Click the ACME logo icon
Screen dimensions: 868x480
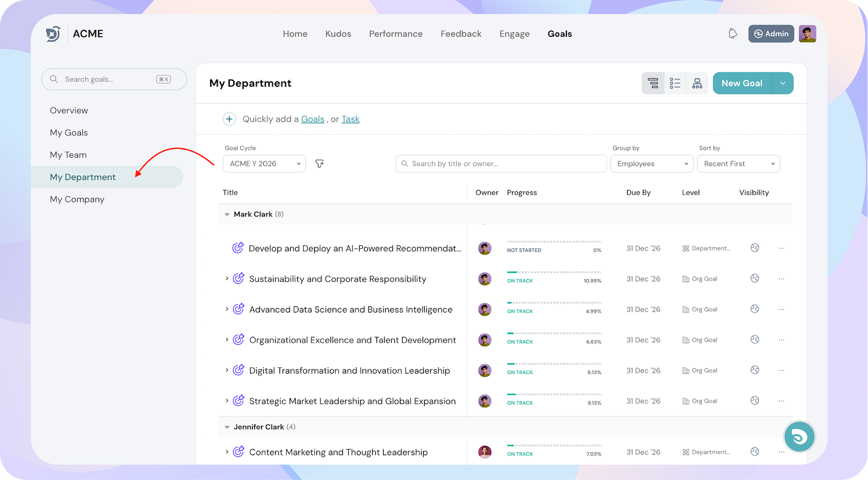(x=53, y=34)
